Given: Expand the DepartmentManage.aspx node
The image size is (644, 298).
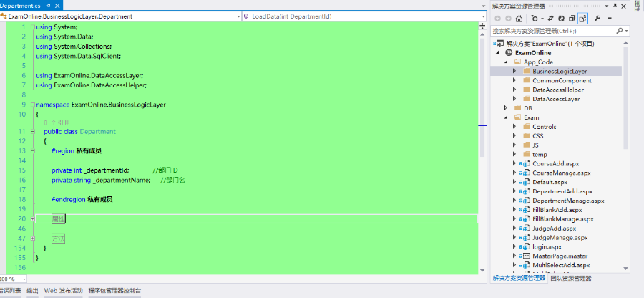Looking at the screenshot, I should pyautogui.click(x=514, y=201).
